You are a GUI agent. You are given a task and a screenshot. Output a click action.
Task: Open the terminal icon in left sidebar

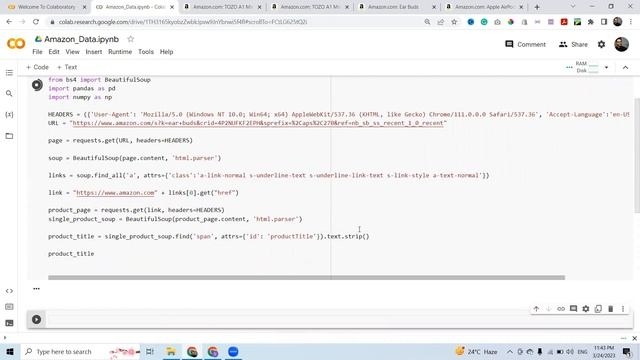pos(9,323)
